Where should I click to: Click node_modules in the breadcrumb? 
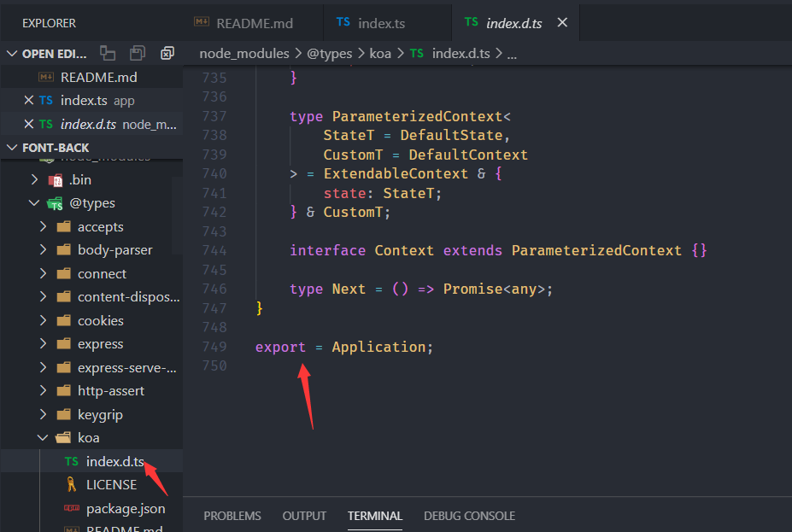click(x=244, y=54)
